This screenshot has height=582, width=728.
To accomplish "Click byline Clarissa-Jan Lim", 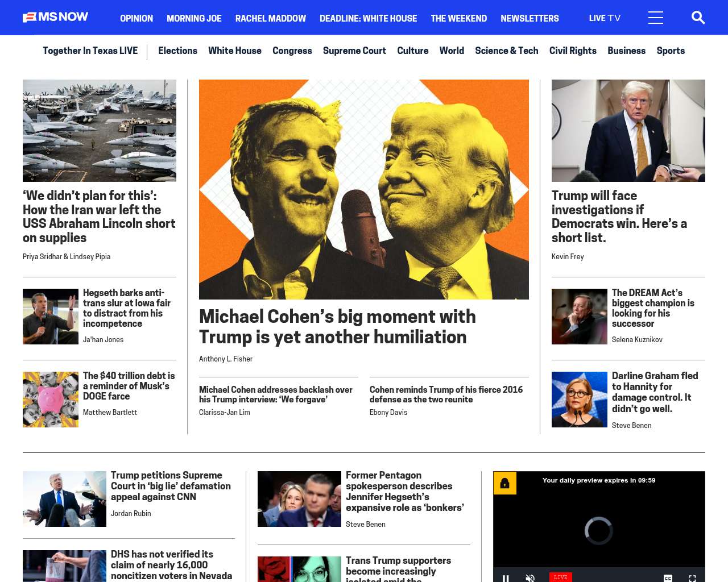I will pyautogui.click(x=225, y=413).
